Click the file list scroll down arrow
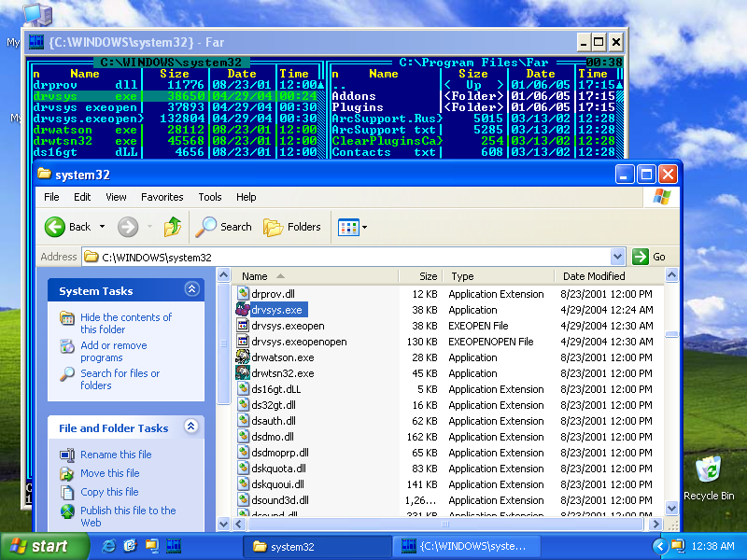 [671, 508]
